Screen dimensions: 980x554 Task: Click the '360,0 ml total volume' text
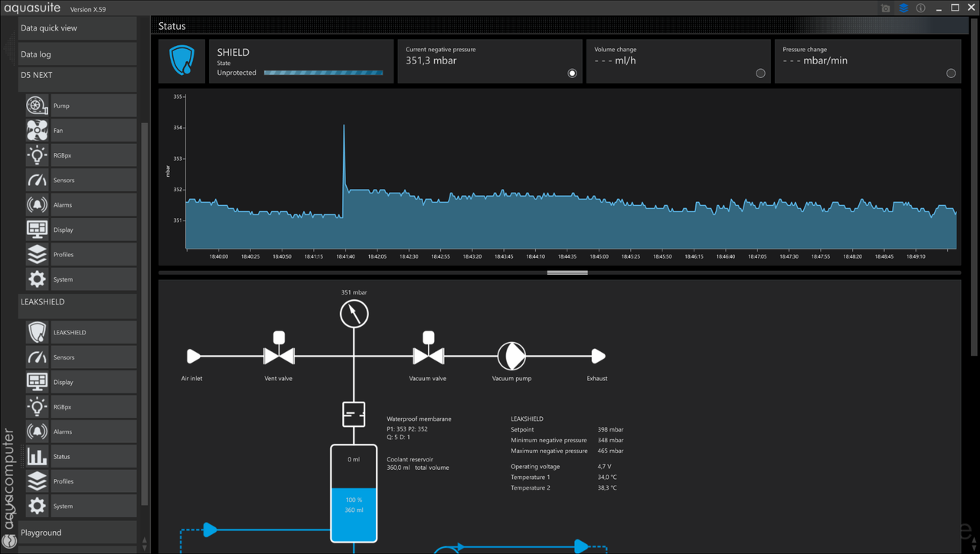tap(418, 468)
